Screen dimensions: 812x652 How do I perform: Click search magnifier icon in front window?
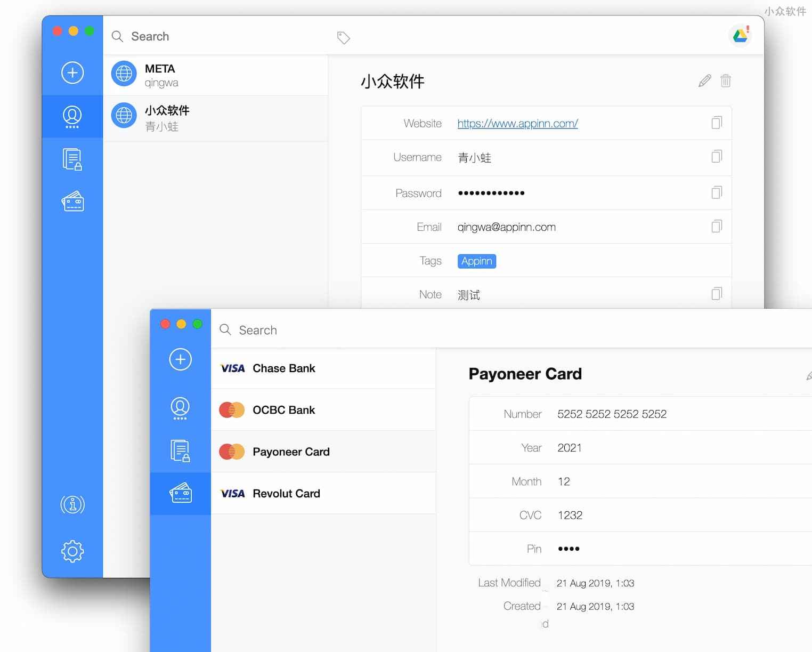(x=225, y=330)
